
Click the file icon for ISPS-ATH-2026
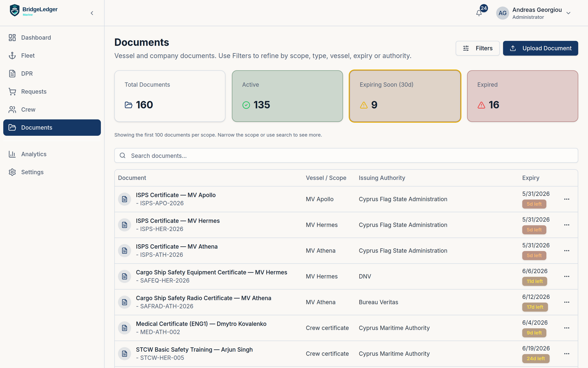[x=124, y=251]
